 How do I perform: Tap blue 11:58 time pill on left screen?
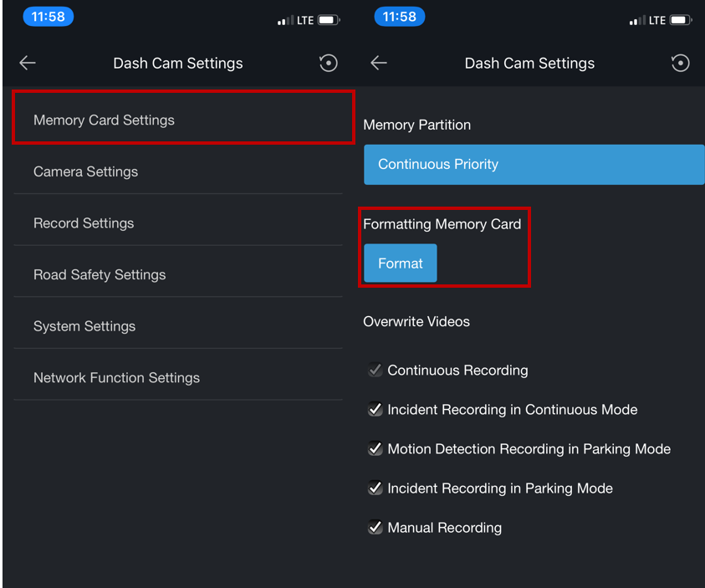coord(49,17)
